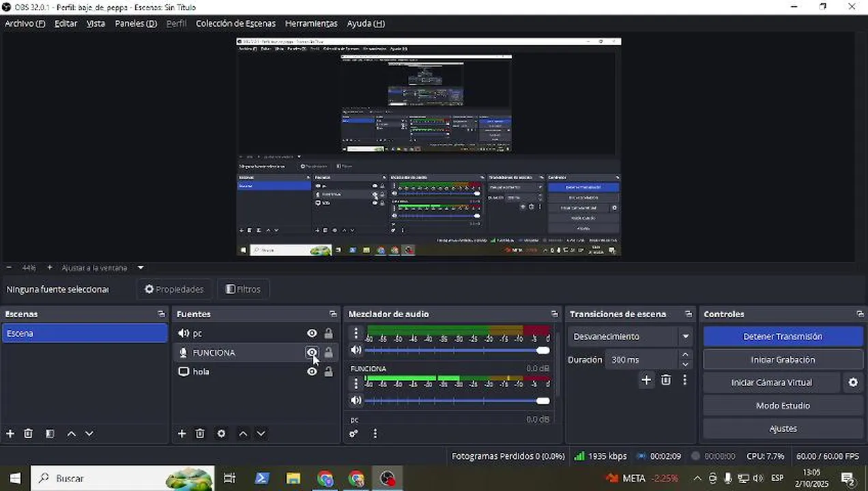This screenshot has height=491, width=868.
Task: Toggle visibility of hola source
Action: [312, 372]
